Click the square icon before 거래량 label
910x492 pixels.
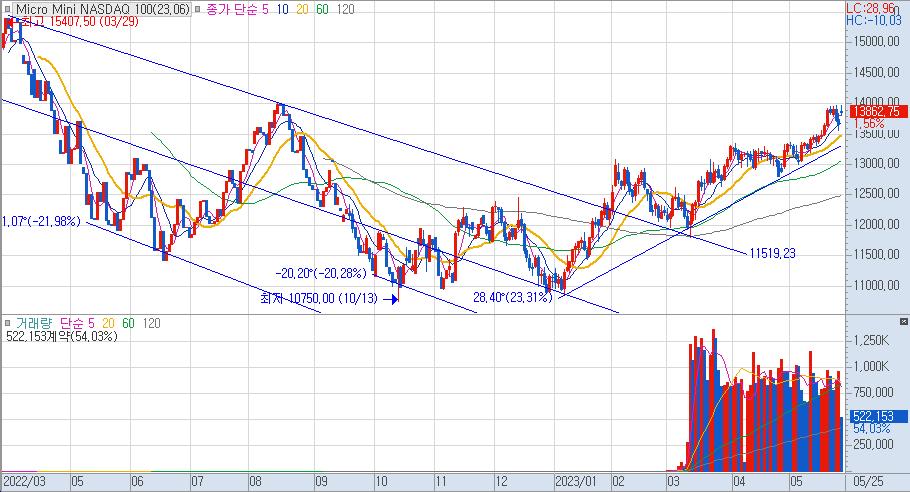coord(8,323)
